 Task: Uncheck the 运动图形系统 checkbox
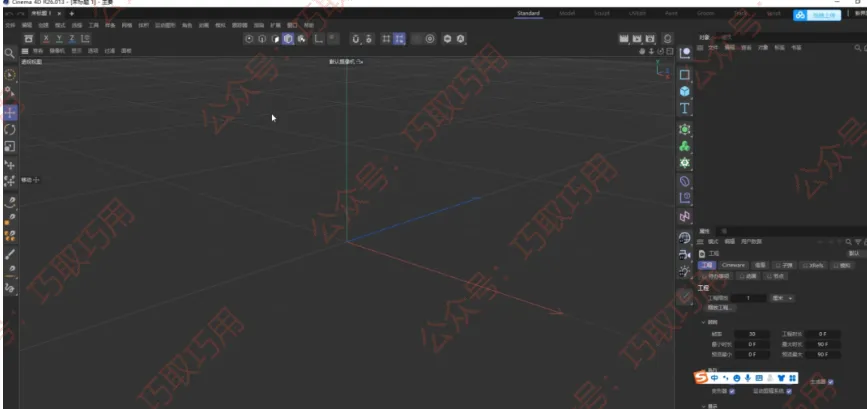(x=788, y=391)
